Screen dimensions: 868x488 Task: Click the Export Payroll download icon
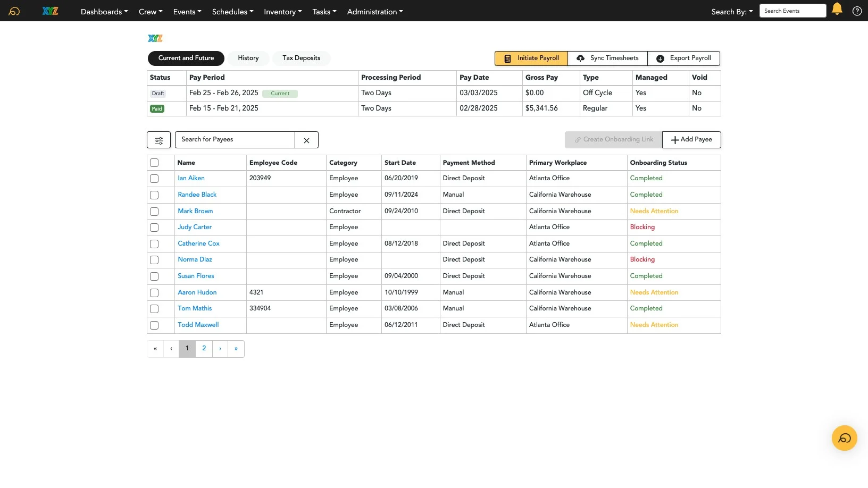click(660, 58)
